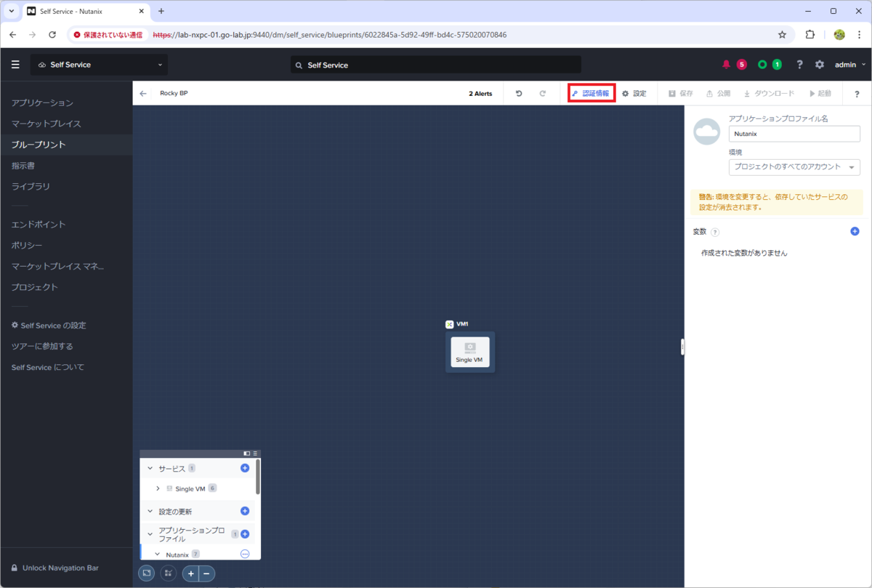Viewport: 872px width, 588px height.
Task: Add a 設定の更新 entry with plus
Action: point(245,511)
